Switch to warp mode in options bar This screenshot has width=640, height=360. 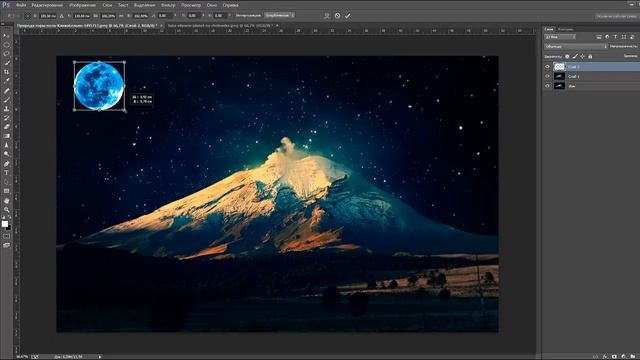tap(327, 16)
